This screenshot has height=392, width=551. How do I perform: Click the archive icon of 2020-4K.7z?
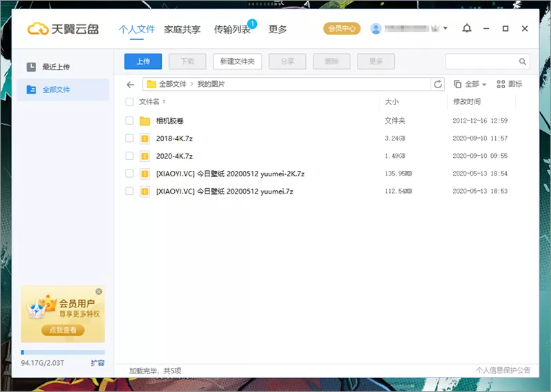point(145,156)
